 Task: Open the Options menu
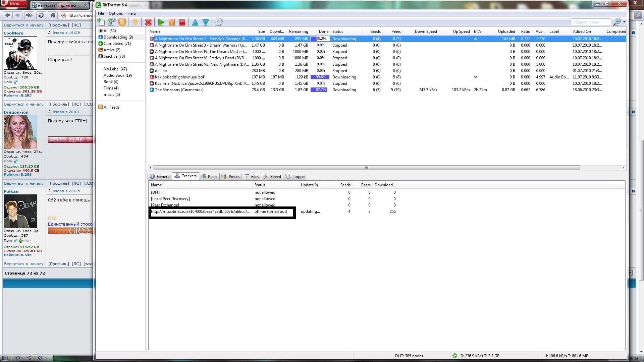click(115, 13)
